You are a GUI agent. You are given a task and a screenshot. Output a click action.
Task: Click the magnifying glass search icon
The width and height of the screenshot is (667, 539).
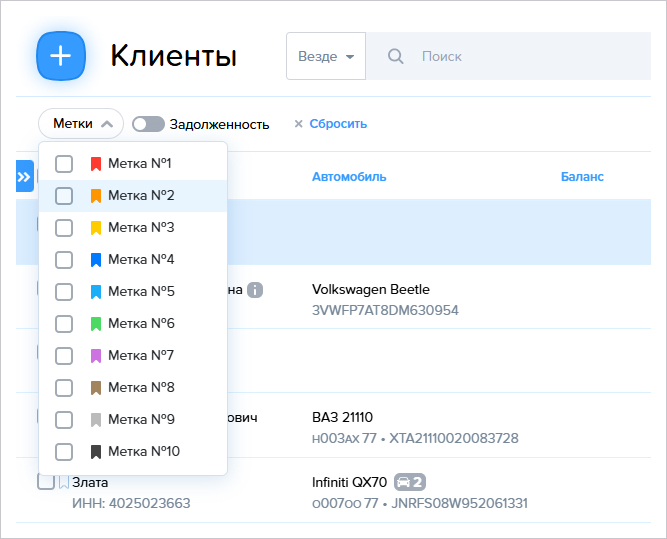(x=396, y=56)
